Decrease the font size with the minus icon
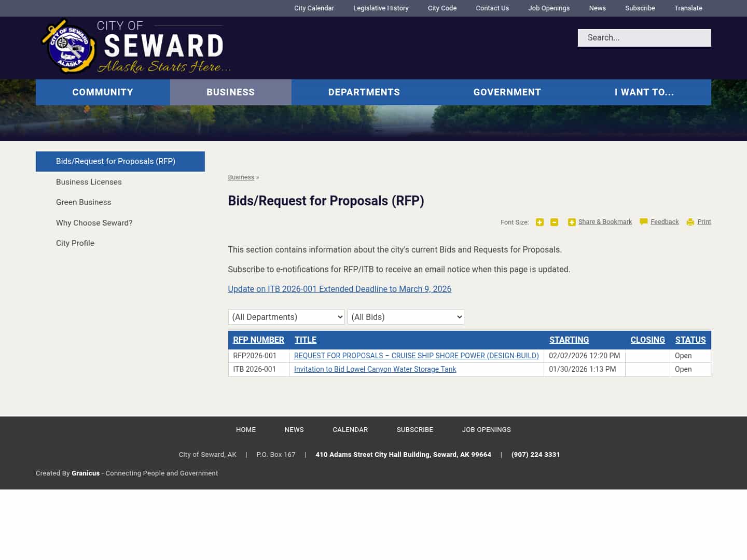The width and height of the screenshot is (747, 560). [554, 222]
